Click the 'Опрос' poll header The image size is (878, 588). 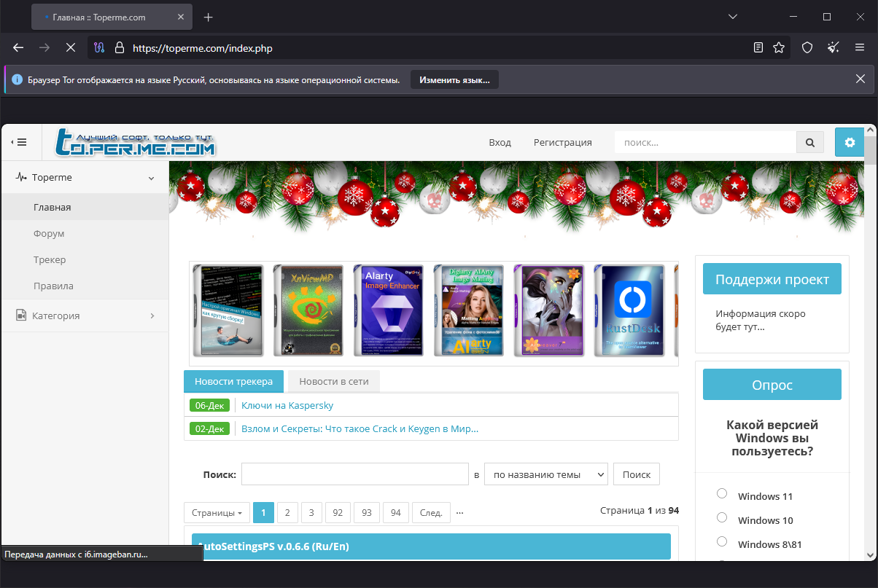click(772, 384)
